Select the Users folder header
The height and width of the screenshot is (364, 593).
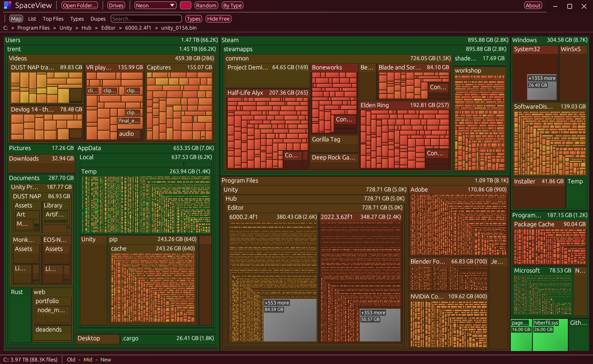(112, 40)
